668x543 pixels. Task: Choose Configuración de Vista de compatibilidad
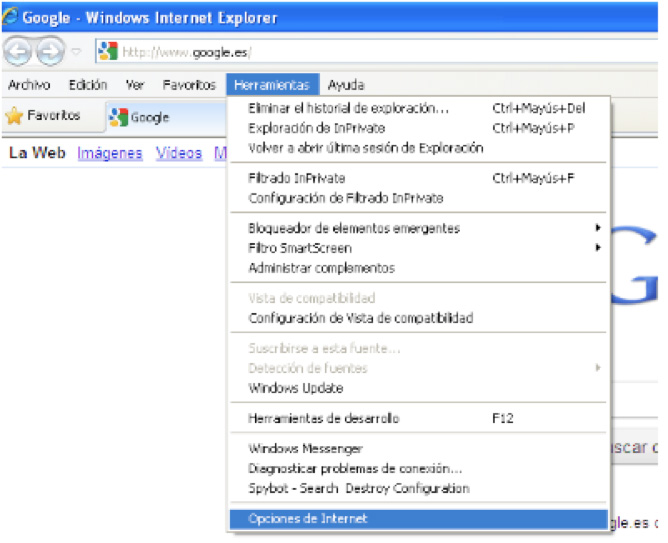418,318
